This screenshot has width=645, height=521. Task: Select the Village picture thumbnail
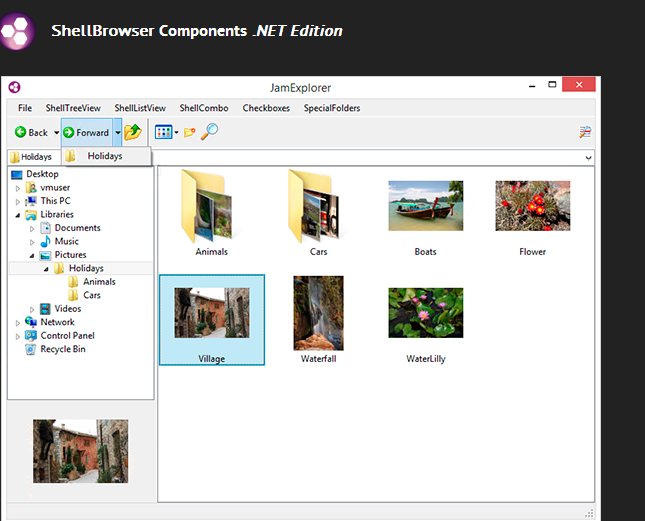[212, 313]
